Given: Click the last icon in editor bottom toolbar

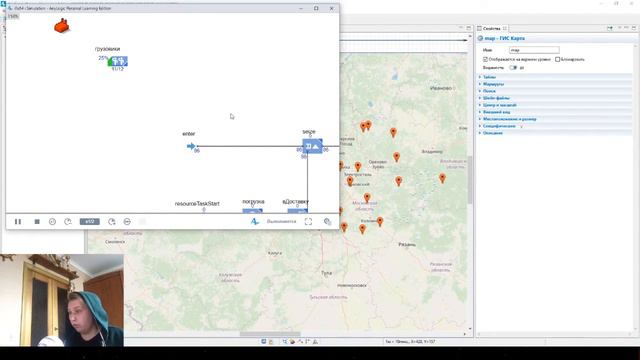Looking at the screenshot, I should point(316,341).
